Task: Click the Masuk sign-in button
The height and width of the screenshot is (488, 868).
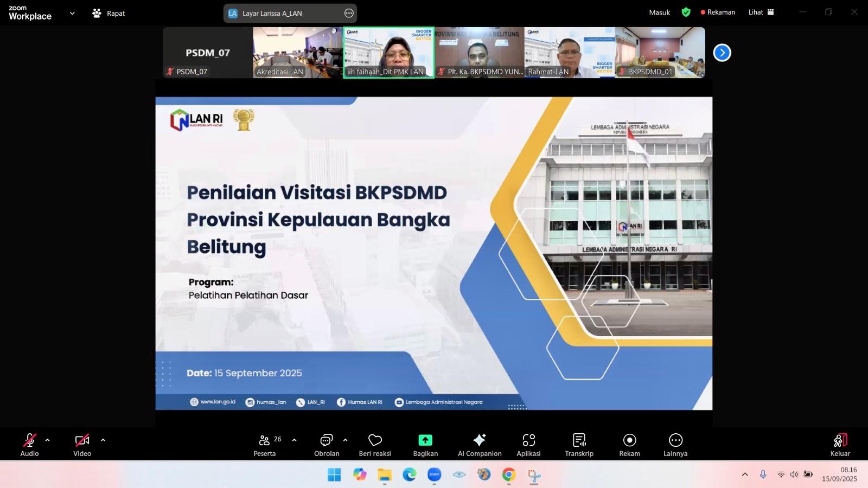Action: (x=659, y=12)
